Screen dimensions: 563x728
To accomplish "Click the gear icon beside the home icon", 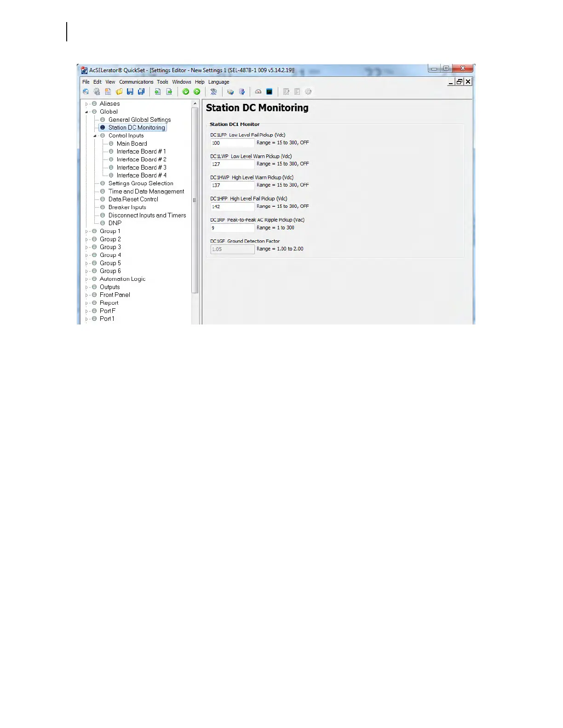I will pyautogui.click(x=97, y=92).
